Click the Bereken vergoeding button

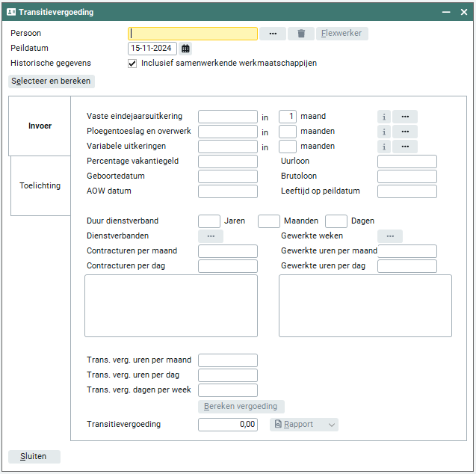[241, 407]
